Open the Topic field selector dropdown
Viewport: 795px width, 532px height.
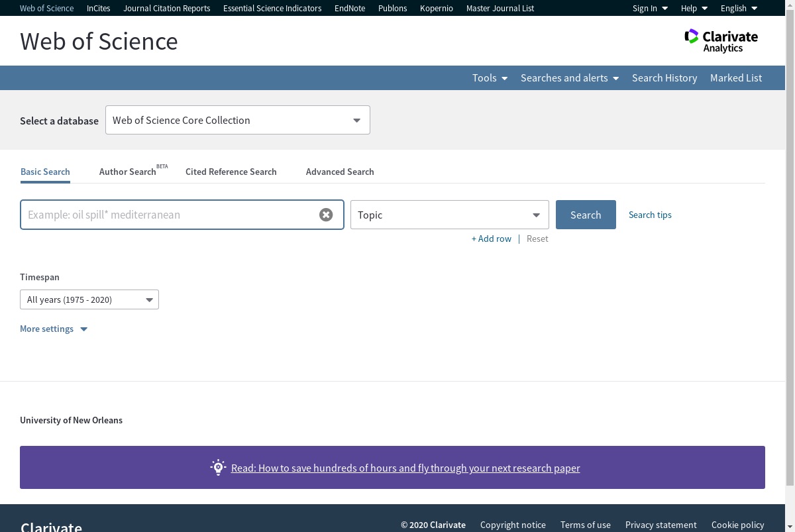tap(450, 215)
